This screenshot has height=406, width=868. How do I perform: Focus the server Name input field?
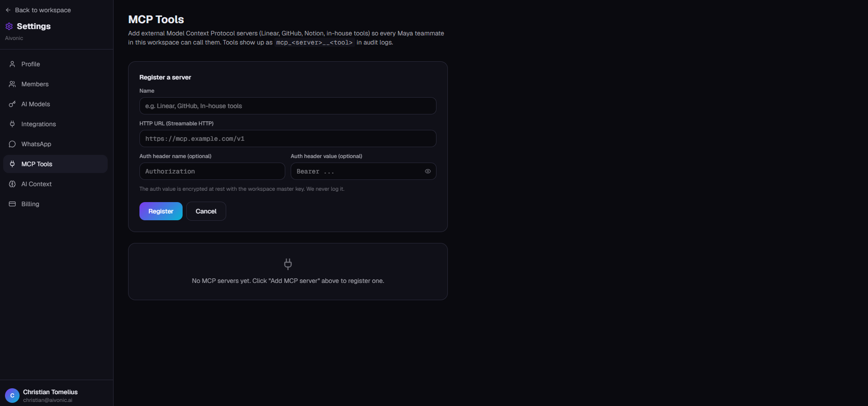(x=288, y=106)
